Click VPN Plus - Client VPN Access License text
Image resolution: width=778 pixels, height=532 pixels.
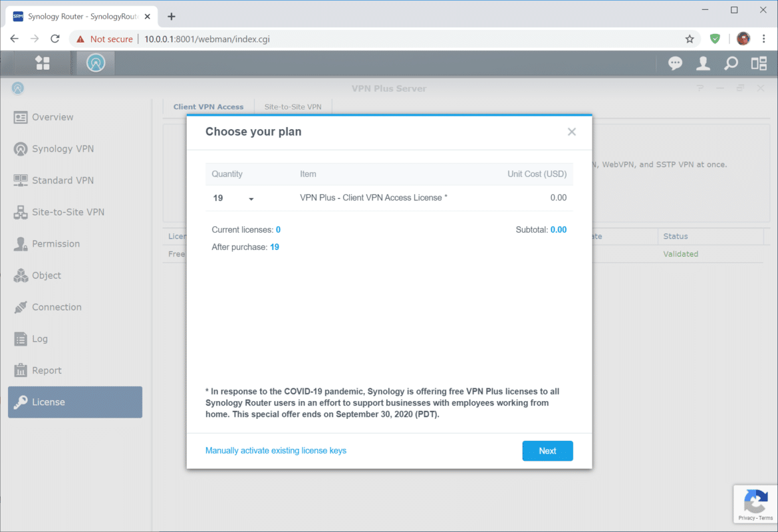(x=374, y=198)
